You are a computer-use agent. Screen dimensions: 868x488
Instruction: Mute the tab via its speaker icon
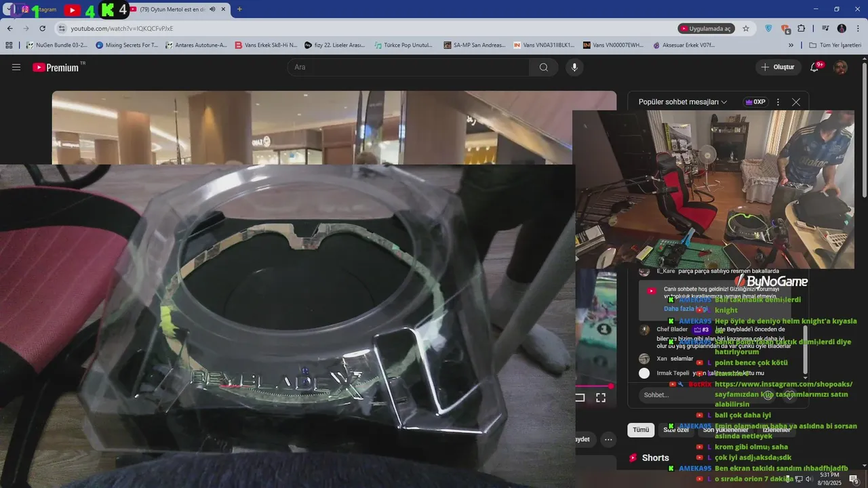tap(212, 9)
